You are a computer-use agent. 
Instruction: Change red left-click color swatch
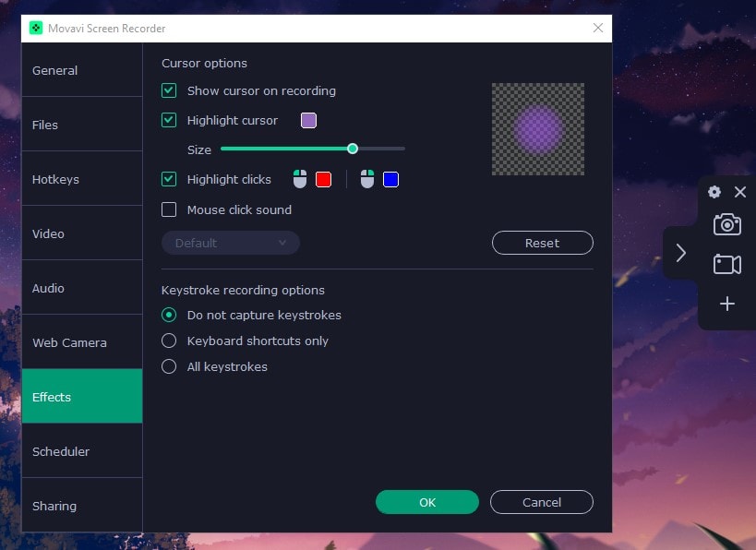tap(323, 179)
